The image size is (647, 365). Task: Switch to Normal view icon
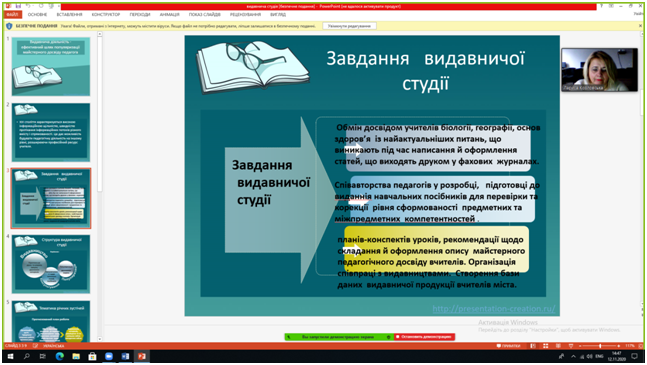[x=533, y=346]
